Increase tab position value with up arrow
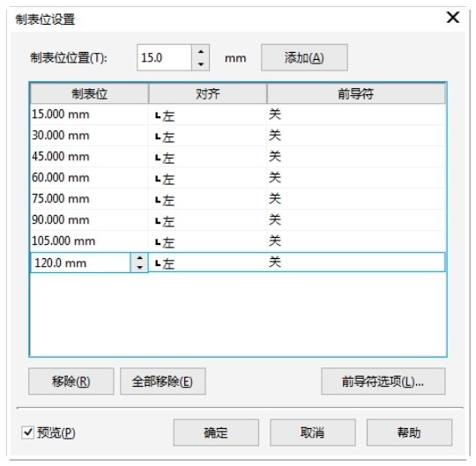 (x=201, y=52)
